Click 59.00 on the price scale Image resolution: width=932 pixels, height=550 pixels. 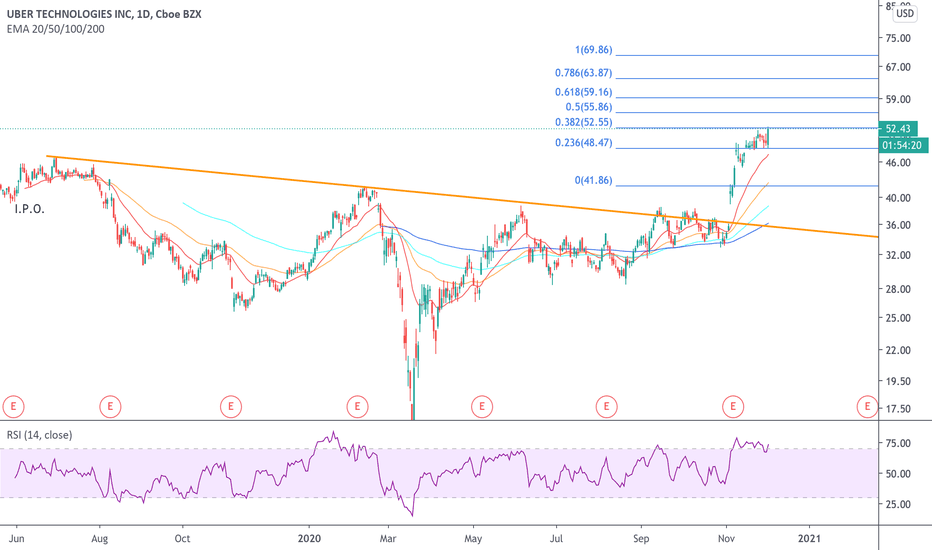coord(898,99)
